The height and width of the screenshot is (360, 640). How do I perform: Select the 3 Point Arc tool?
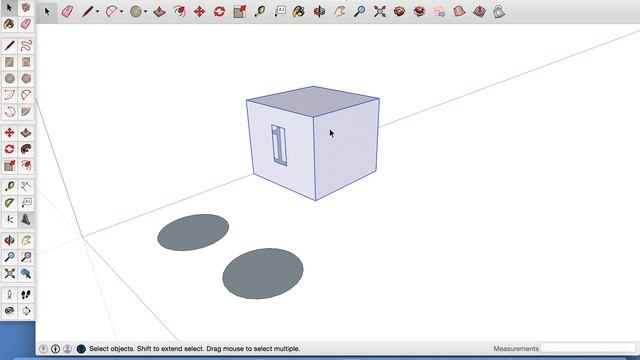(x=9, y=111)
